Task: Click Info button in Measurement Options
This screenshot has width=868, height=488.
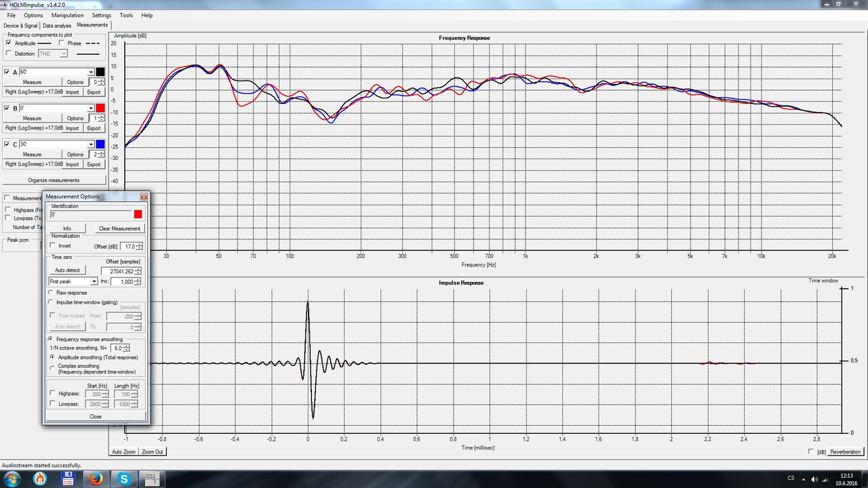Action: (67, 228)
